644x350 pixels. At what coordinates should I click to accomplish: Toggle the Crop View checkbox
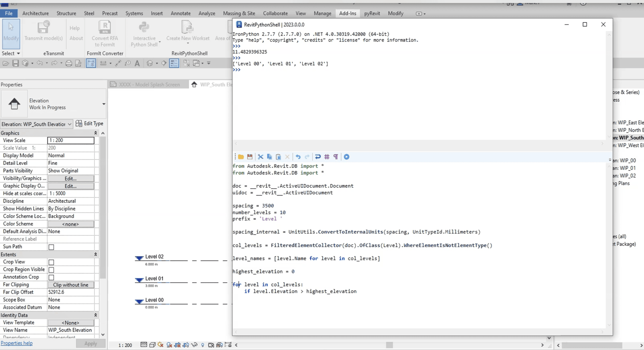pos(51,262)
